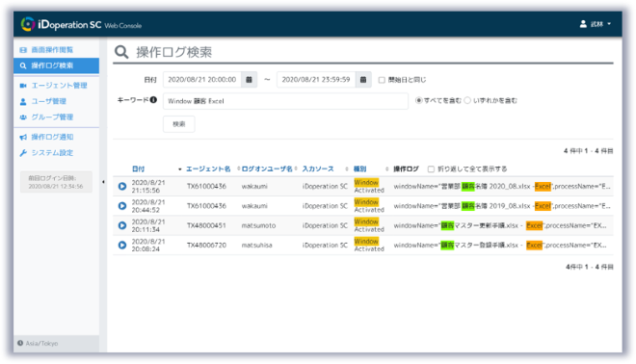This screenshot has width=636, height=364.
Task: Click agent TX48000451 in the table
Action: pyautogui.click(x=206, y=225)
